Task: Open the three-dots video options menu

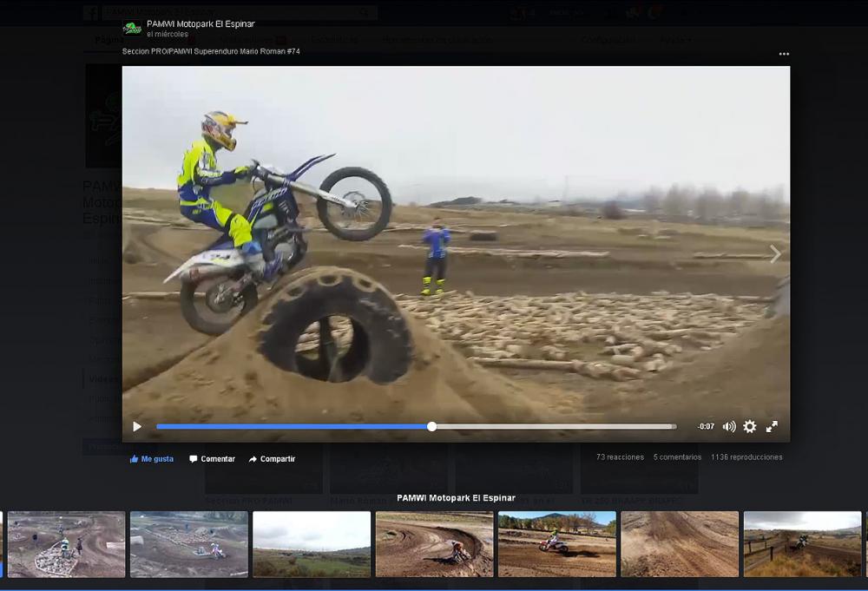Action: click(x=784, y=54)
